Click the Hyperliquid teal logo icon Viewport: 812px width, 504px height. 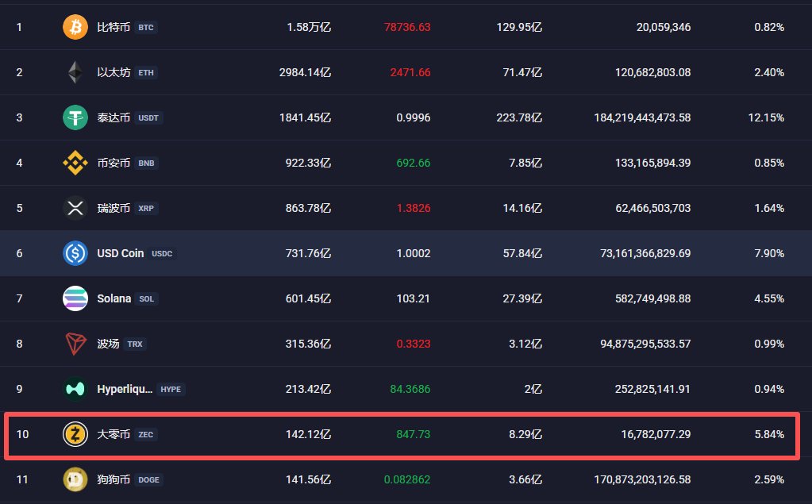pos(75,389)
